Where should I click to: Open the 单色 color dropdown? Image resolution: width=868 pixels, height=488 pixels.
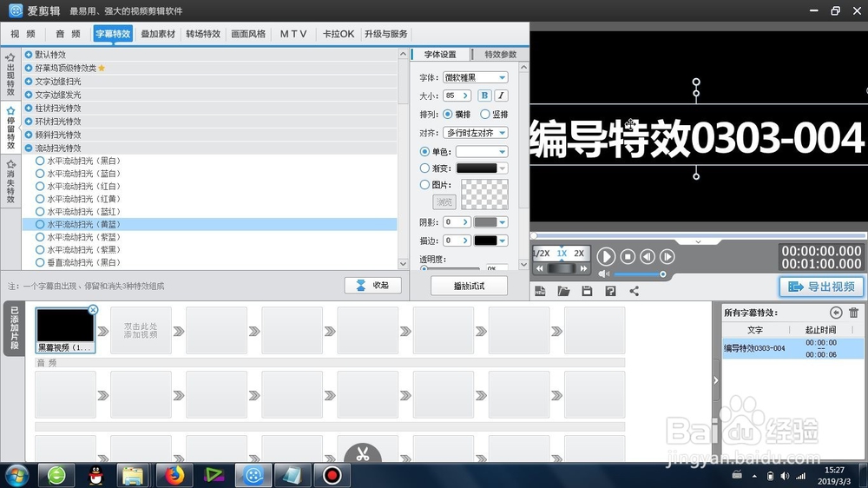(x=502, y=152)
